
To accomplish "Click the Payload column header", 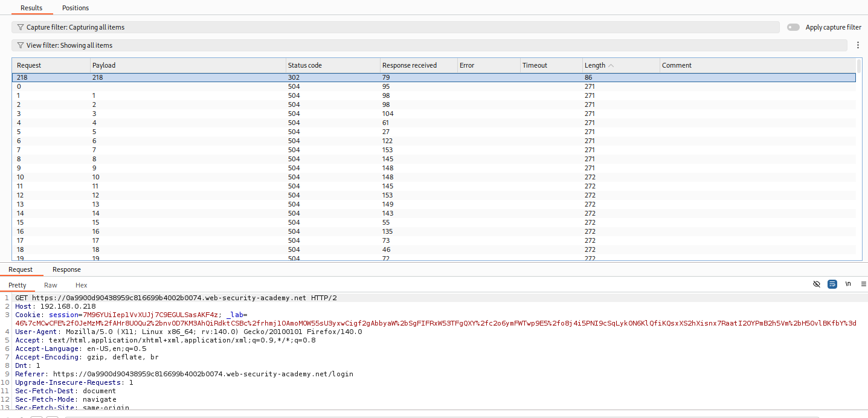I will (x=104, y=65).
